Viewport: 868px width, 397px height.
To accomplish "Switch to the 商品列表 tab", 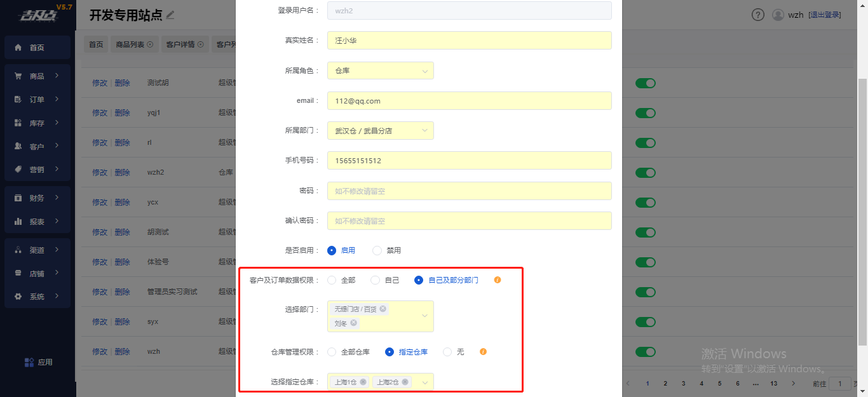I will click(x=134, y=44).
